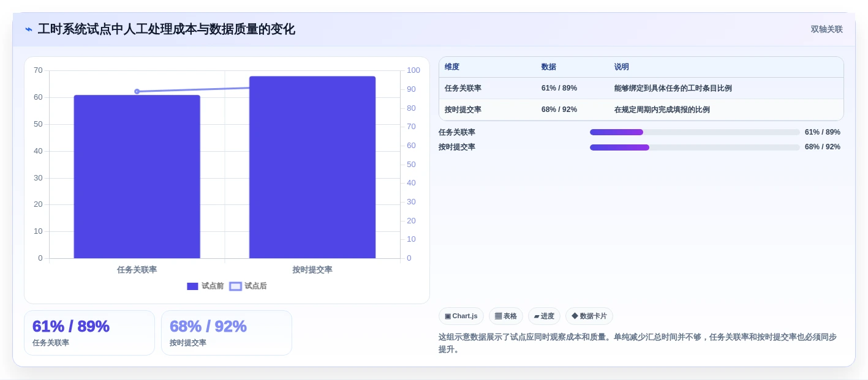Click the 双轴关联 label in the header

click(826, 29)
